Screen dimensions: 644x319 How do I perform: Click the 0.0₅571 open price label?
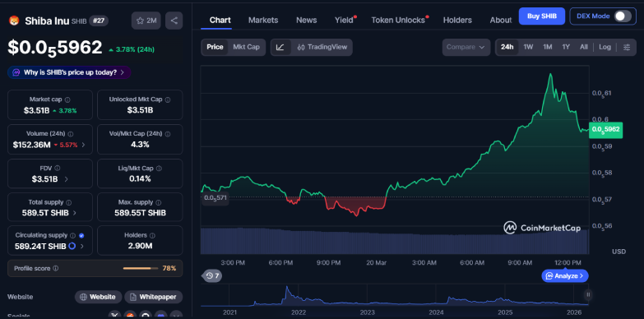tap(215, 198)
